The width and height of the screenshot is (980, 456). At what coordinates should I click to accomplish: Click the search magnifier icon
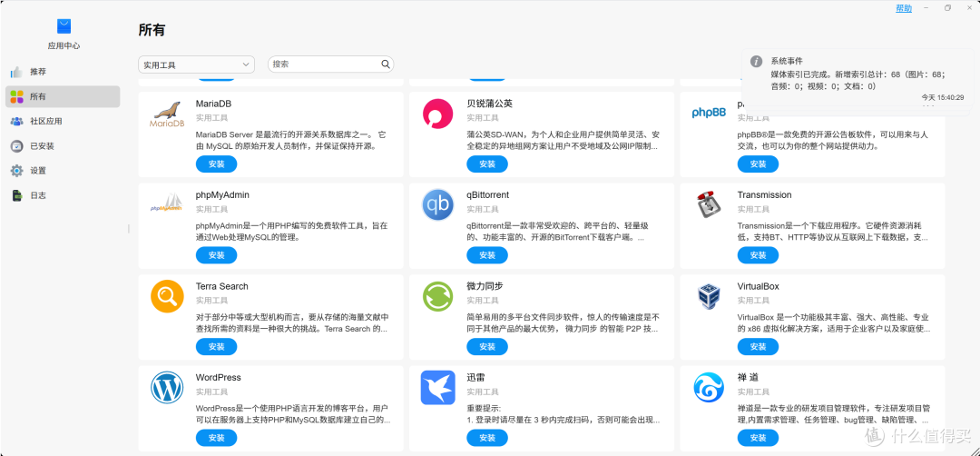pyautogui.click(x=386, y=64)
